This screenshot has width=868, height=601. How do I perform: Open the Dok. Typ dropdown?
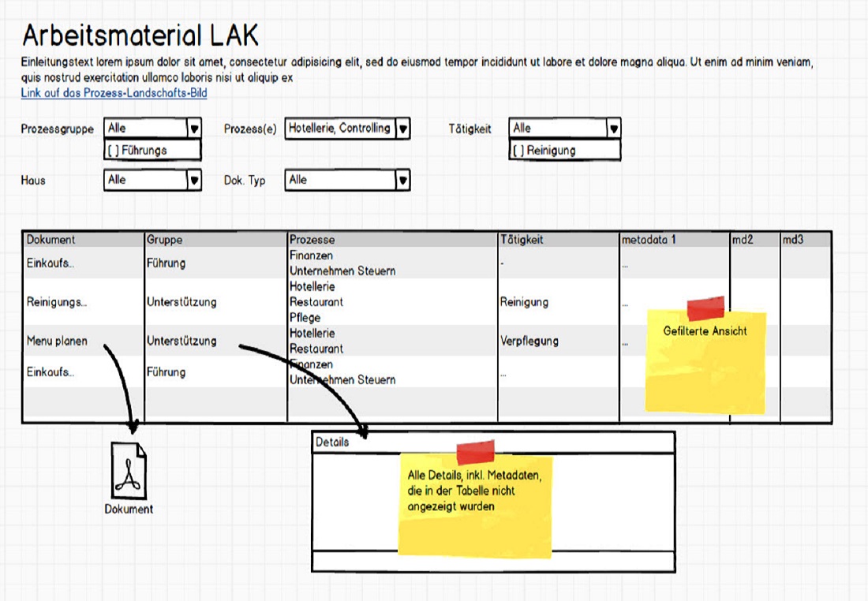tap(402, 180)
